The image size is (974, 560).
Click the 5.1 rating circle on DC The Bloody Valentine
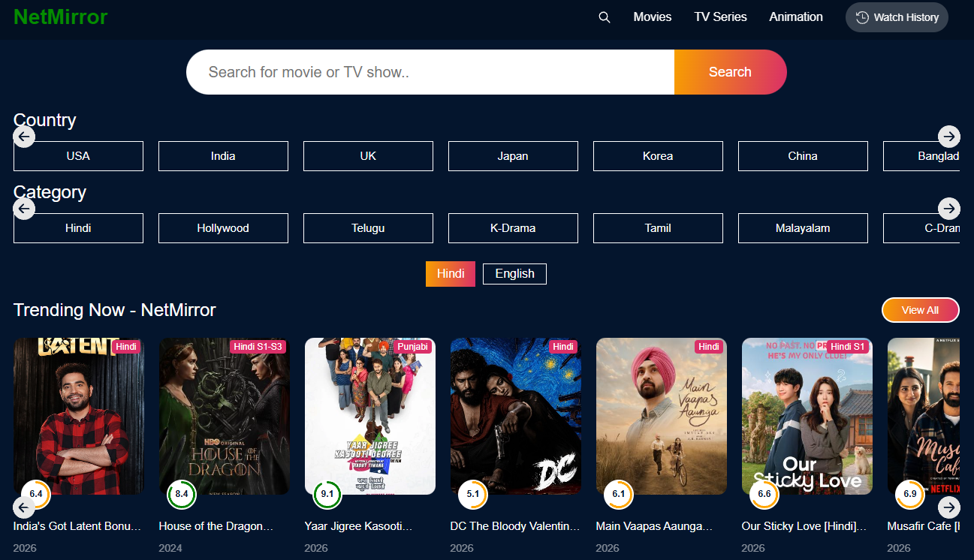[473, 494]
